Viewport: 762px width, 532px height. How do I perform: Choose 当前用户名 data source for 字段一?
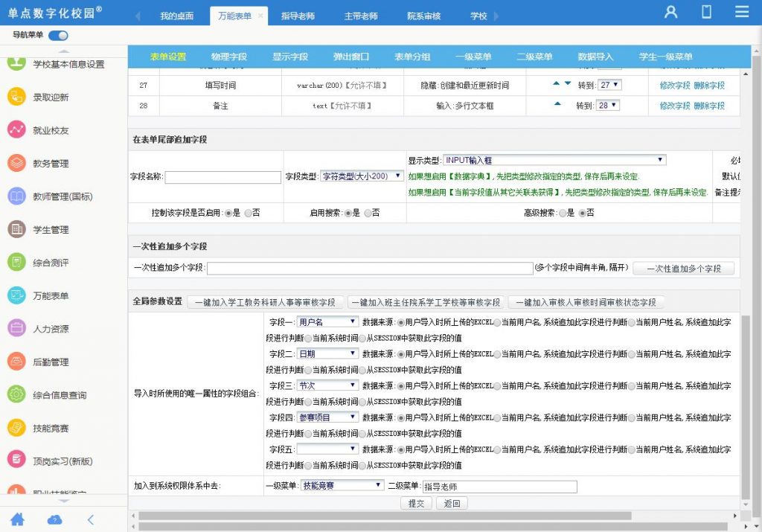point(497,322)
